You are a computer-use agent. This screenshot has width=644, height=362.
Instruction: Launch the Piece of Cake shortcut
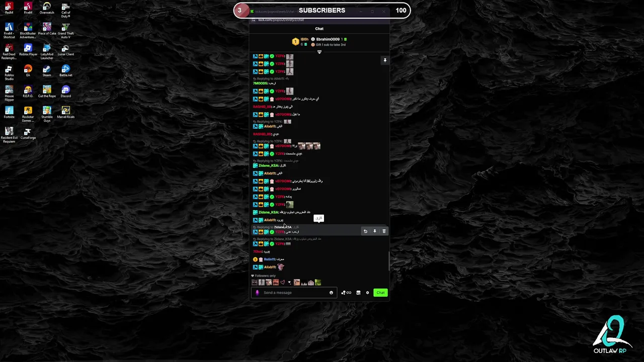pyautogui.click(x=47, y=29)
